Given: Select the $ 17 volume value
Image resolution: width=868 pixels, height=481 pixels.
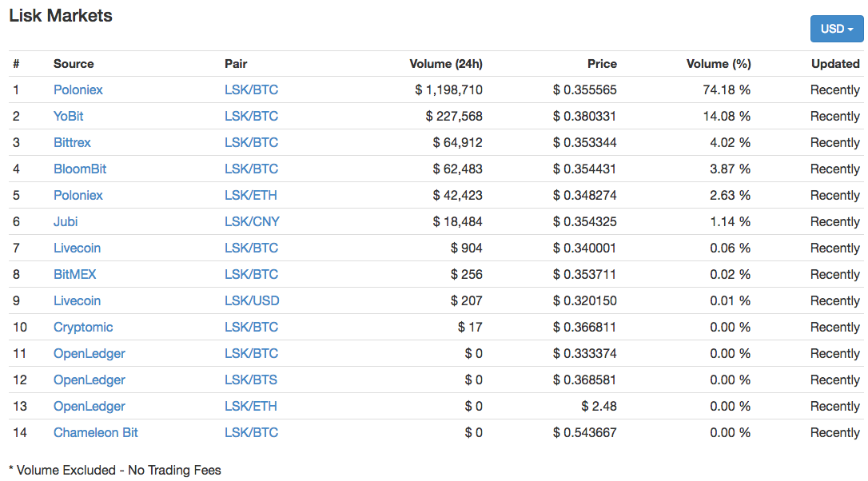Looking at the screenshot, I should coord(470,327).
